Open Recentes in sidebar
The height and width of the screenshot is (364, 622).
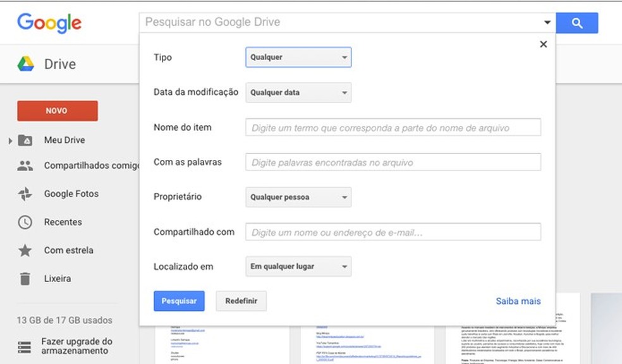(63, 222)
